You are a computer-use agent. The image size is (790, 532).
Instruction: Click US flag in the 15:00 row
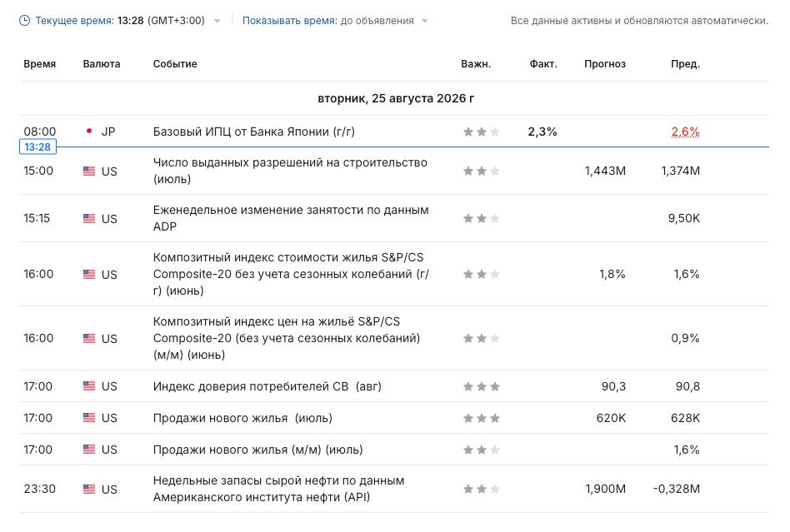(x=89, y=172)
